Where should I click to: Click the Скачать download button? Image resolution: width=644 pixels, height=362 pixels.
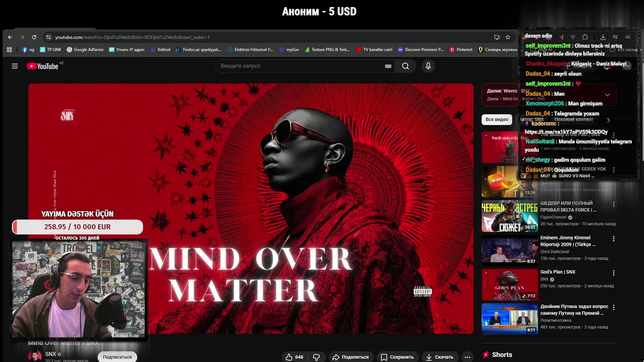pos(439,357)
